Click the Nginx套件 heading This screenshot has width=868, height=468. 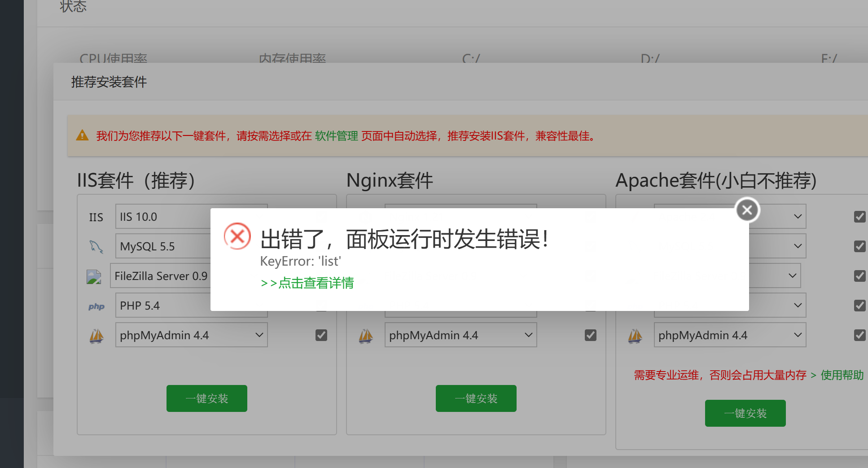pyautogui.click(x=390, y=180)
